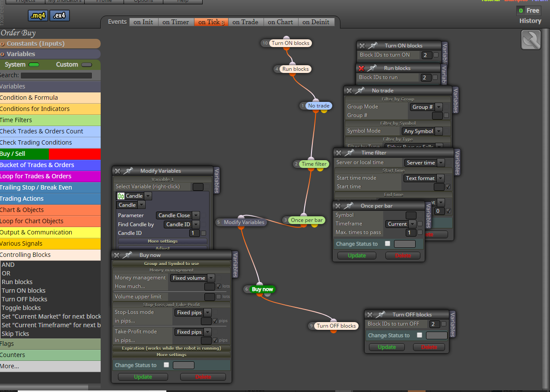Switch to the on Init event tab

[x=143, y=22]
